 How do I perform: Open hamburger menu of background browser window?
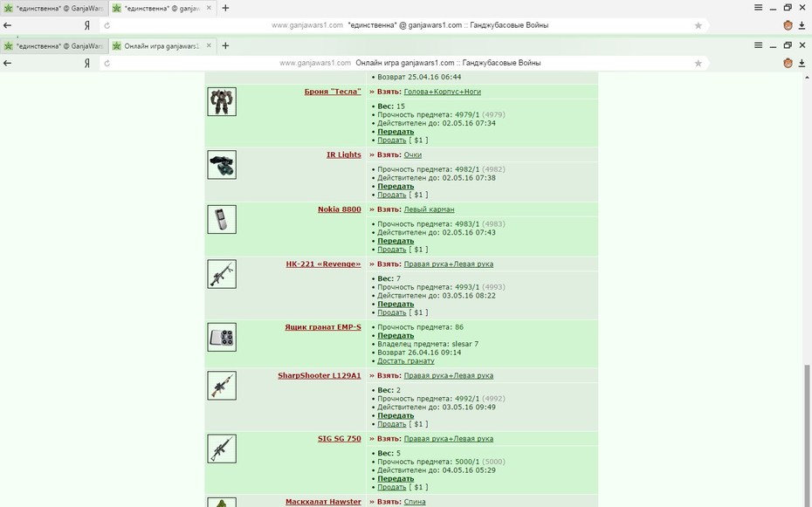758,8
